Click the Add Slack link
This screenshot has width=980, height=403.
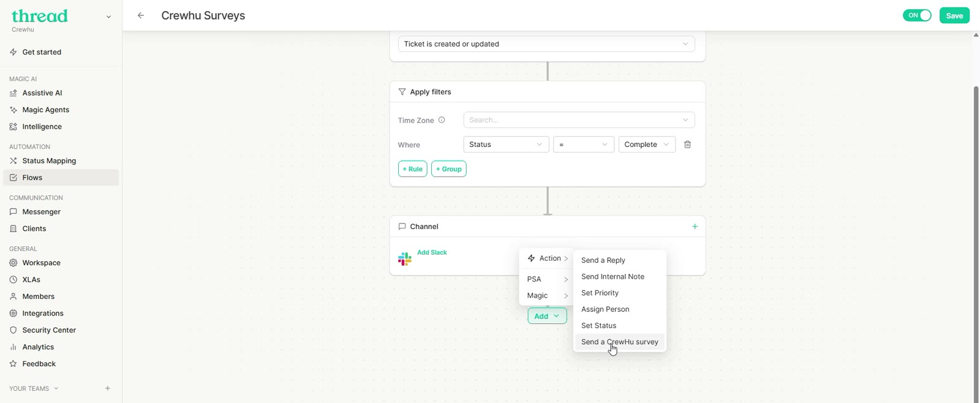[432, 252]
